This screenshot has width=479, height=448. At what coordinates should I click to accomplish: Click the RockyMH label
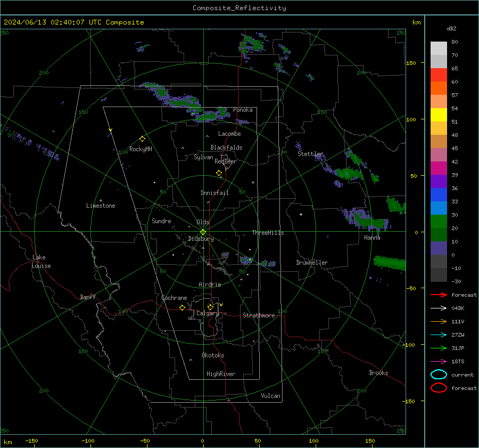click(x=141, y=149)
